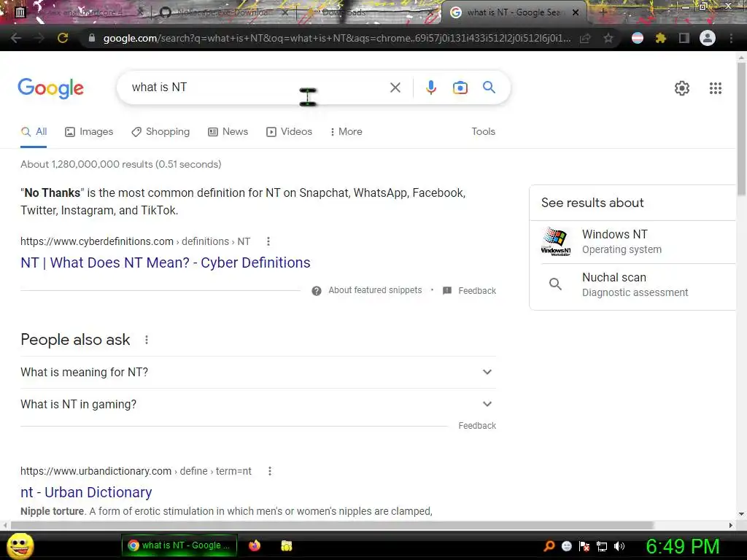Click the horizontal scrollbar thumb

coord(332,525)
